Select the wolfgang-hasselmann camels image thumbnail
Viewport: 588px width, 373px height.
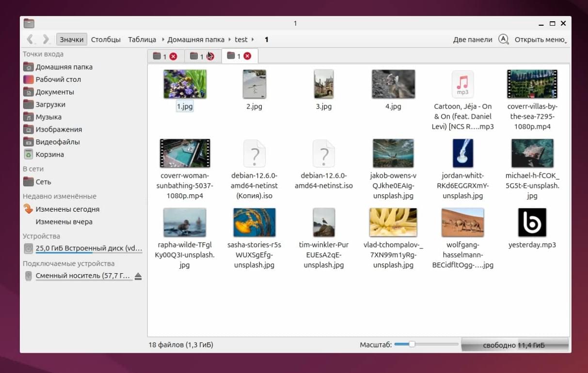pos(463,222)
